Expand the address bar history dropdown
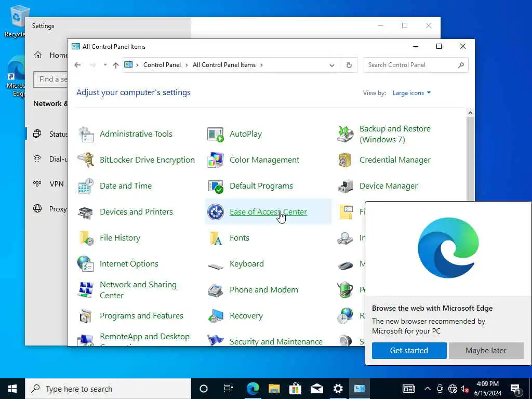532x399 pixels. 332,65
